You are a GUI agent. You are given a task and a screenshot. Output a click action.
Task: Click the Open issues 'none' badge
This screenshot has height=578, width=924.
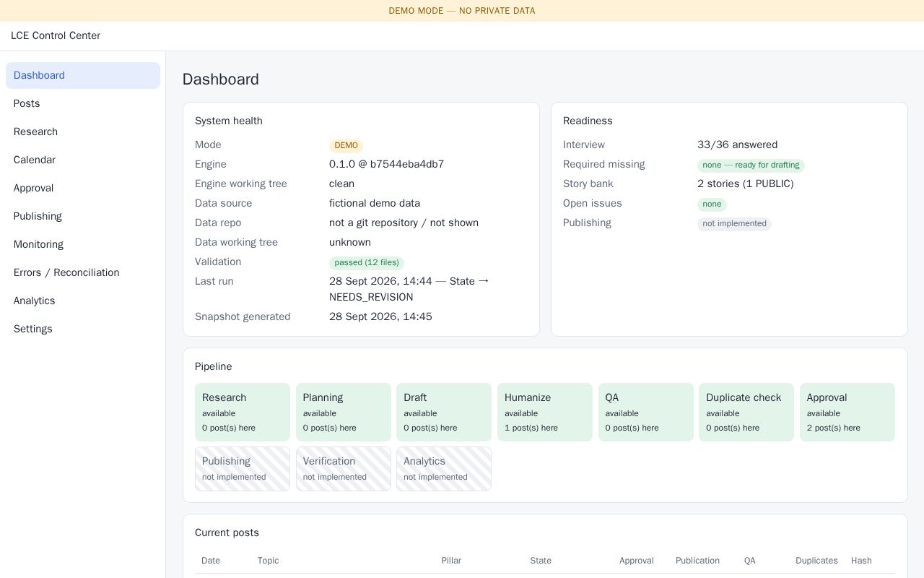(x=712, y=204)
